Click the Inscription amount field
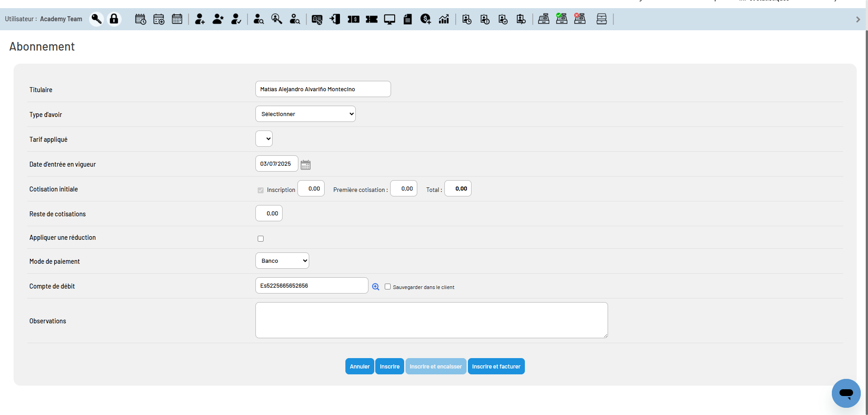The width and height of the screenshot is (868, 415). point(311,188)
